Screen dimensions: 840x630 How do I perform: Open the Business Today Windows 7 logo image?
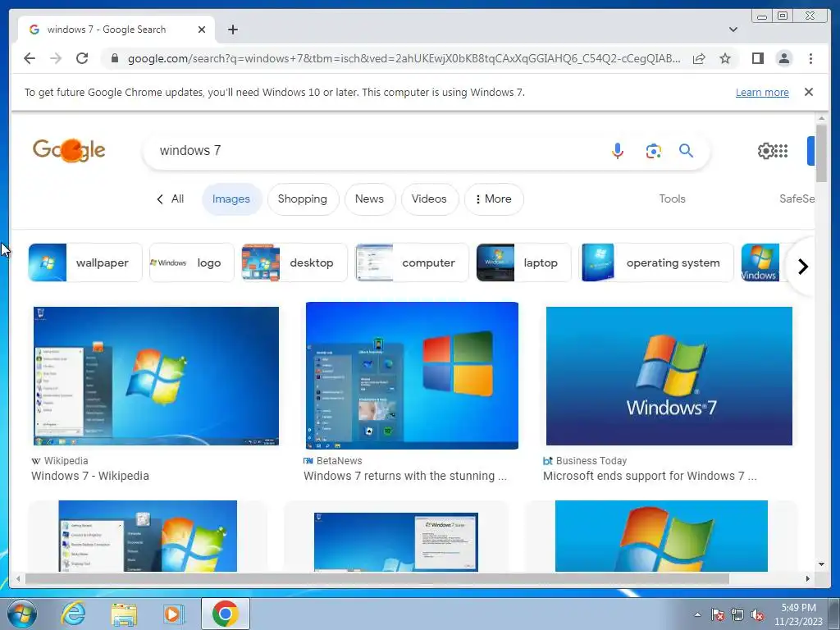[669, 376]
